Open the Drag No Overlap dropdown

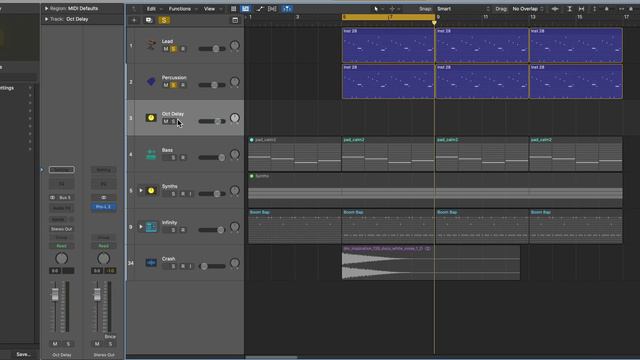pyautogui.click(x=528, y=9)
